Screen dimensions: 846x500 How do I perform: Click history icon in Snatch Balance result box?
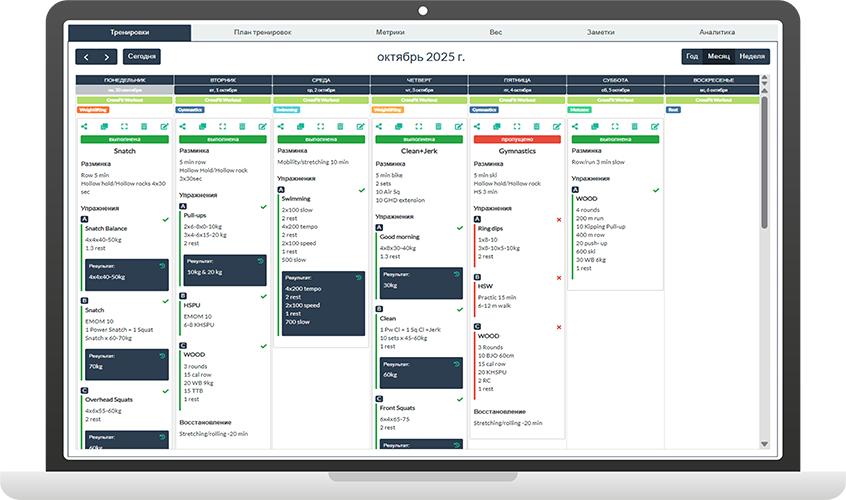pos(161,265)
